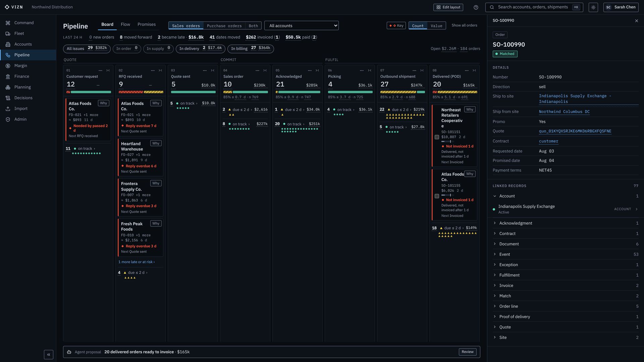
Task: Open Admin shield icon in sidebar
Action: coord(8,119)
